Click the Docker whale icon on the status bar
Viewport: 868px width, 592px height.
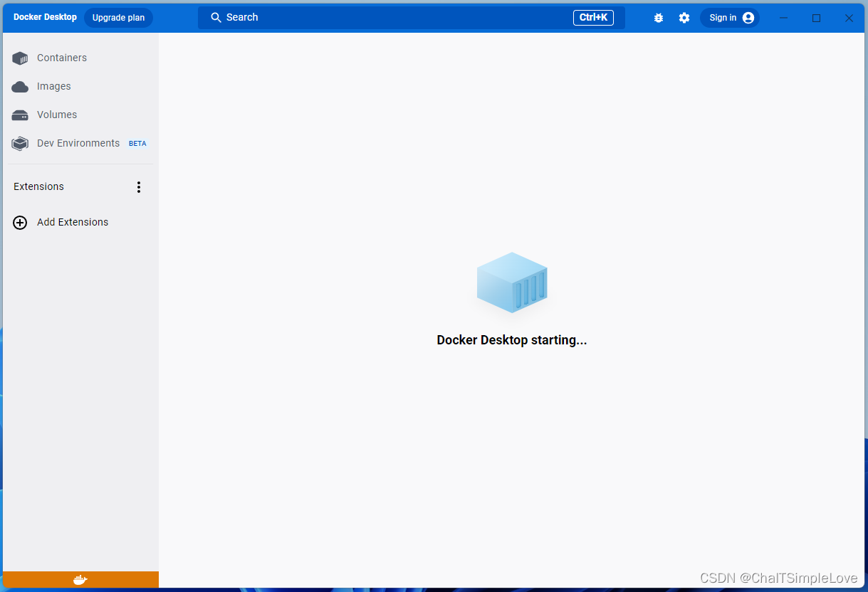click(x=80, y=579)
